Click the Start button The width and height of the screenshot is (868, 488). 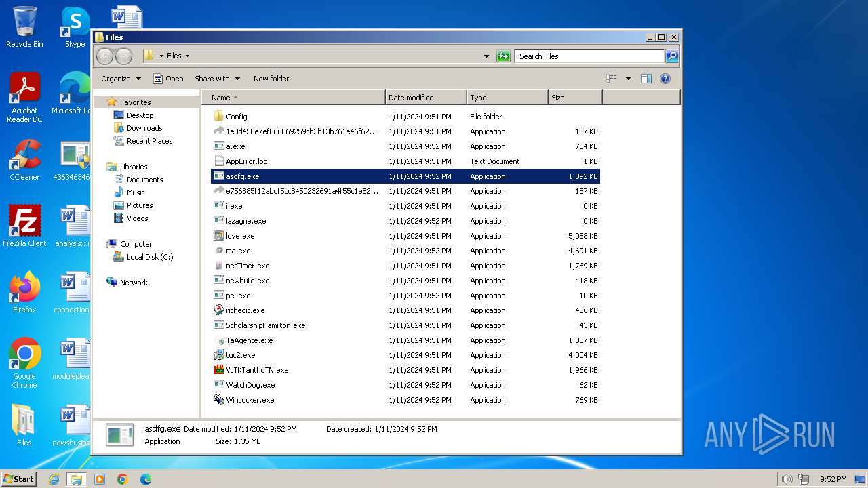tap(18, 479)
